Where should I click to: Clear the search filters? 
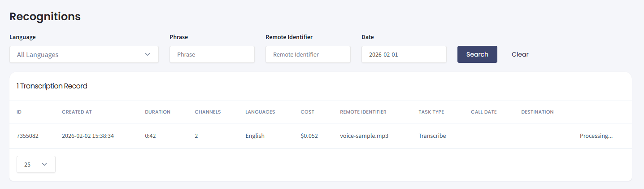[x=520, y=54]
